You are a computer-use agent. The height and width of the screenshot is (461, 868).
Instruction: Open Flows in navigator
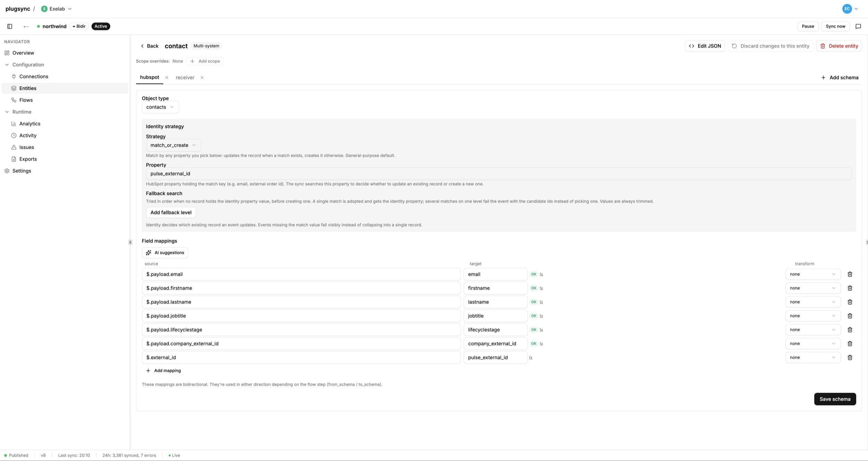click(26, 100)
